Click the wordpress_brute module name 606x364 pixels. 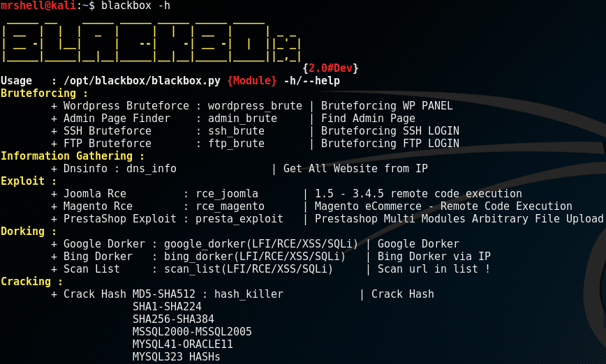(x=255, y=106)
